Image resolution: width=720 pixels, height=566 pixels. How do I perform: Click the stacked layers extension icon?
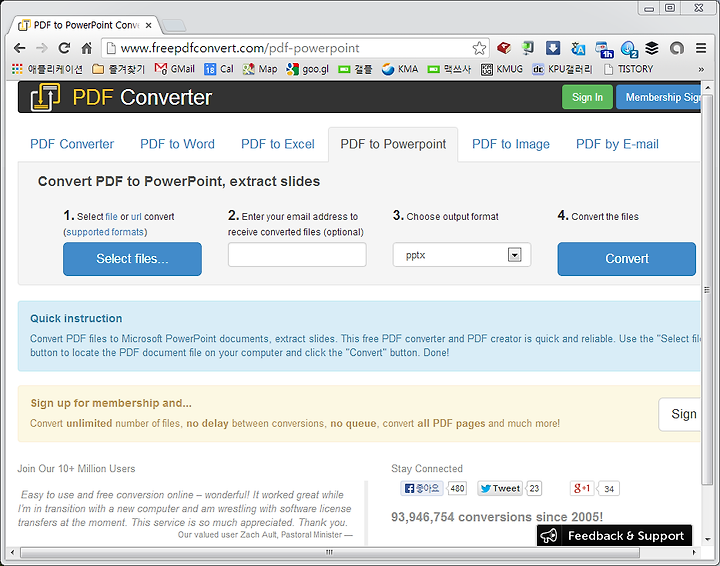(652, 48)
